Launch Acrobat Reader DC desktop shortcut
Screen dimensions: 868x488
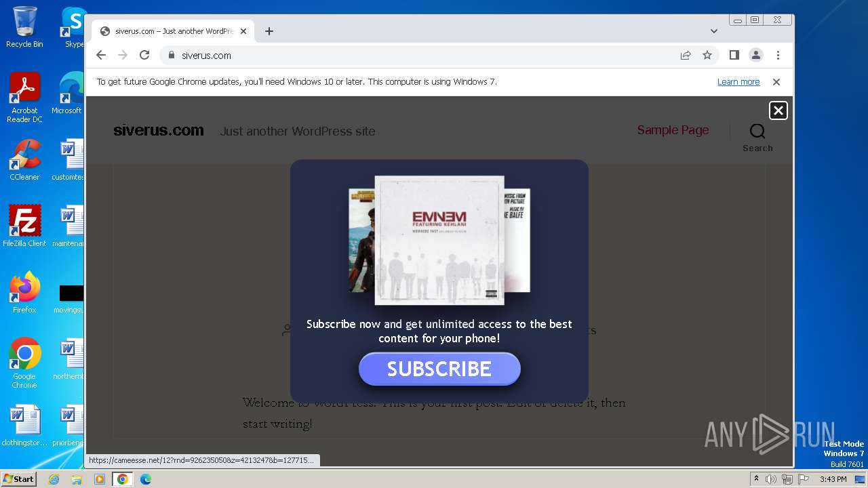24,98
